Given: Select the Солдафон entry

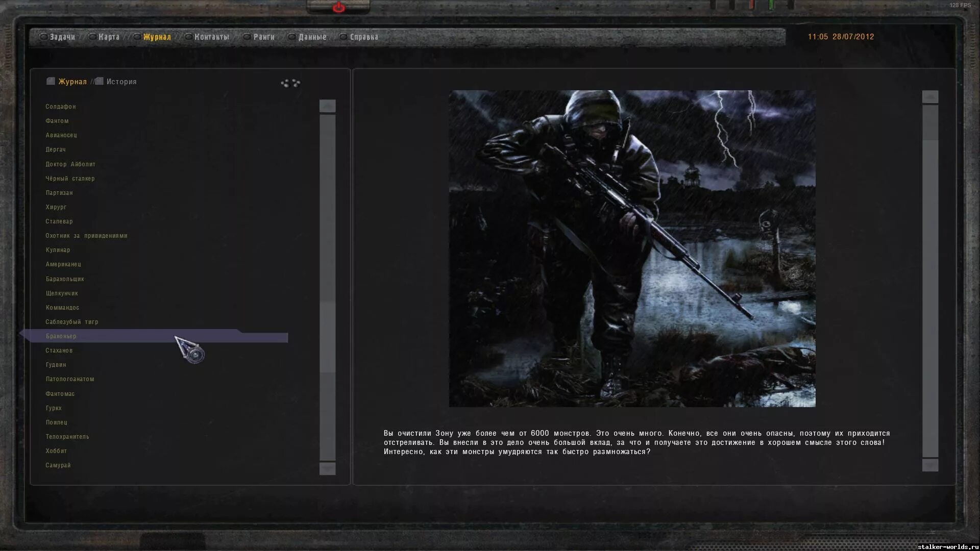Looking at the screenshot, I should pos(61,107).
